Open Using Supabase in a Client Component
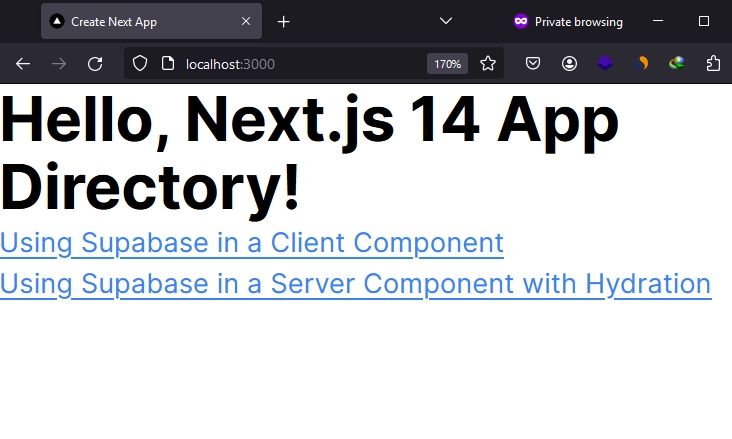 click(252, 243)
